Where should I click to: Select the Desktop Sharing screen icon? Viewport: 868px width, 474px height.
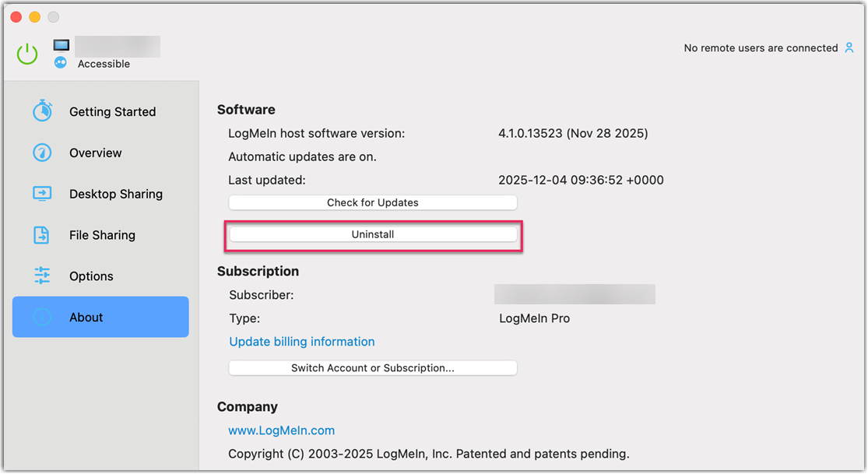click(43, 194)
